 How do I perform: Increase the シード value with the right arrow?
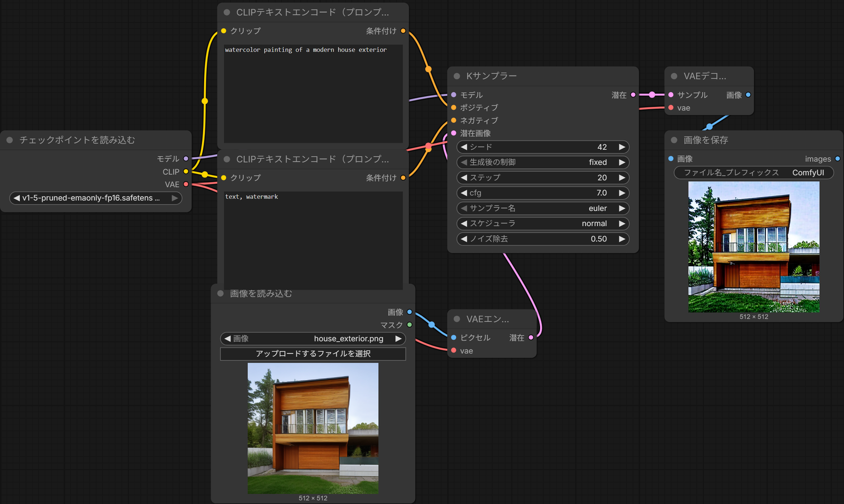click(x=622, y=147)
